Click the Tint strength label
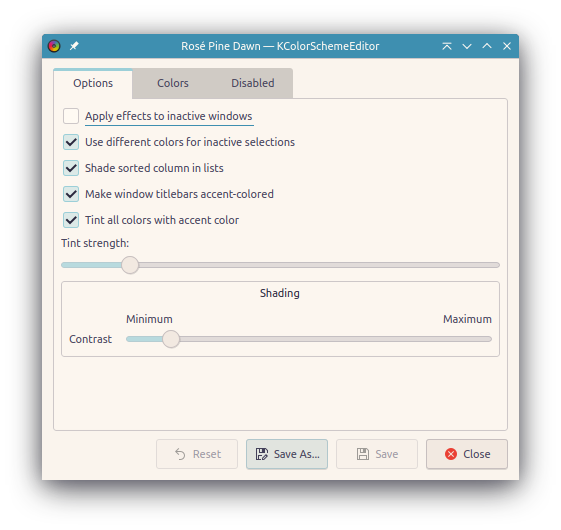Screen dimensions: 561x530 (95, 243)
